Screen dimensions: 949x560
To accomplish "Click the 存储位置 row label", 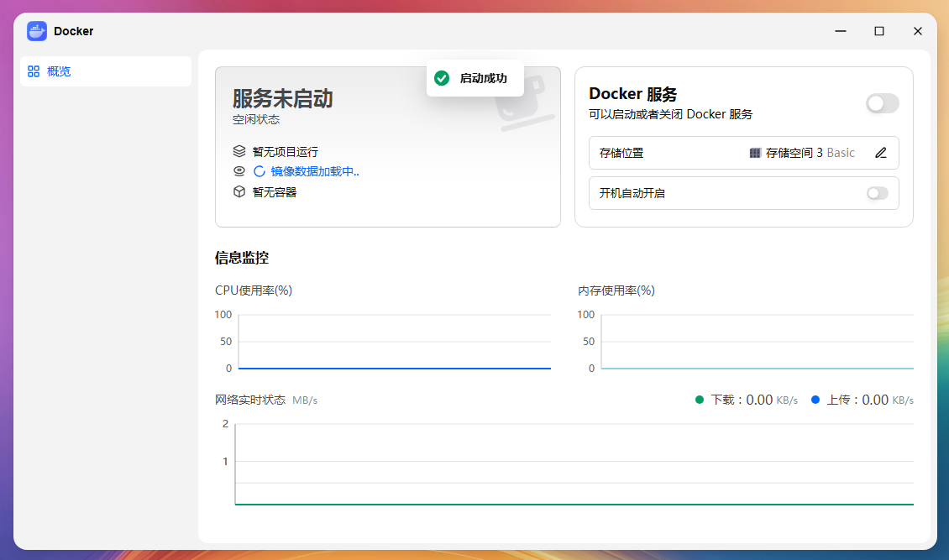I will (621, 153).
